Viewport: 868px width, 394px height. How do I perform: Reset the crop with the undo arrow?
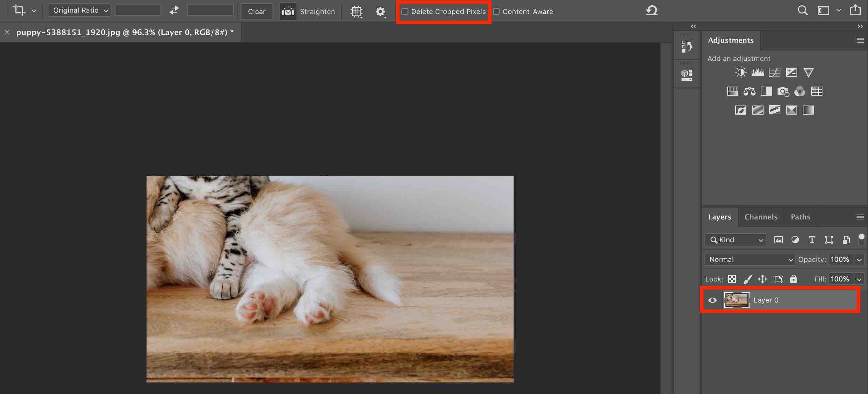(651, 11)
